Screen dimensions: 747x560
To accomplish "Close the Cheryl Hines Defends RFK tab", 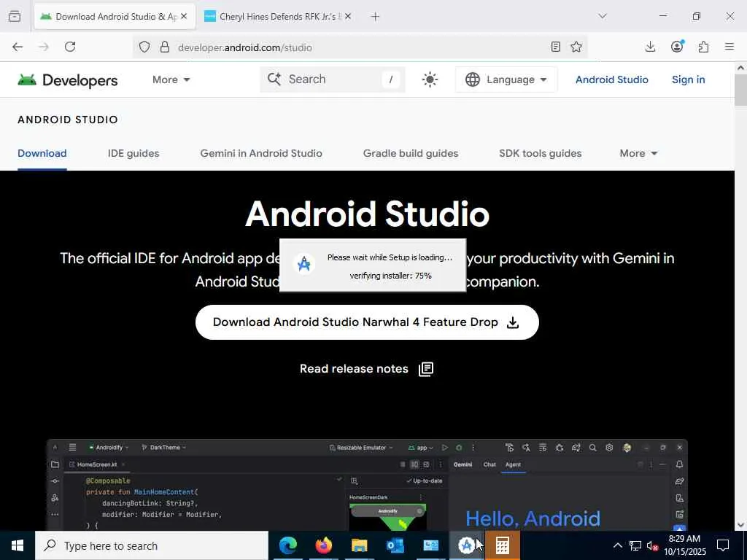I will click(x=348, y=16).
